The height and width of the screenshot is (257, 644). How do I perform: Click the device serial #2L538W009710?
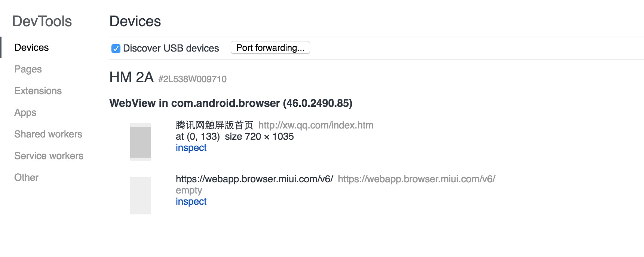pos(192,79)
